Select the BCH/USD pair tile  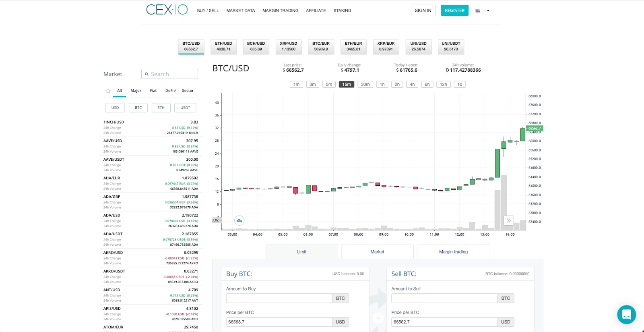point(256,46)
